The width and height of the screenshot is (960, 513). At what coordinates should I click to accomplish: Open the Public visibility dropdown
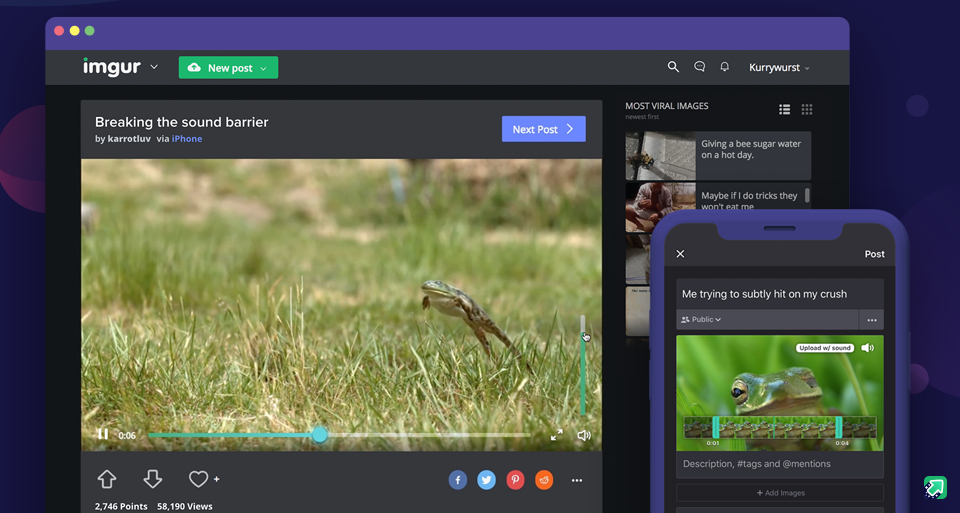point(701,320)
